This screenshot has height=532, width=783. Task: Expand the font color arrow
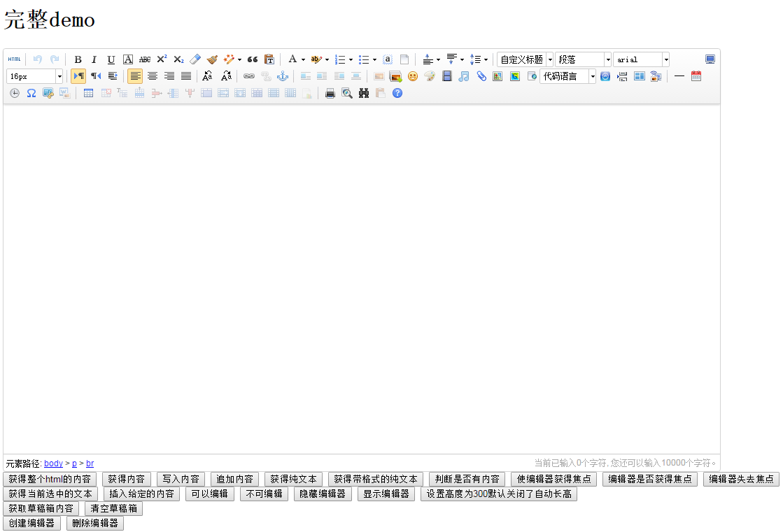pos(303,60)
